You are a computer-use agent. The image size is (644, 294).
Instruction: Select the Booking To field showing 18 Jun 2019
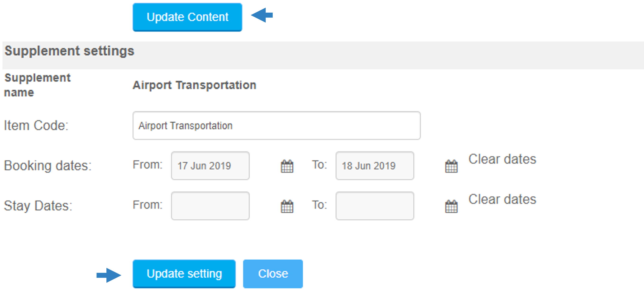point(375,165)
